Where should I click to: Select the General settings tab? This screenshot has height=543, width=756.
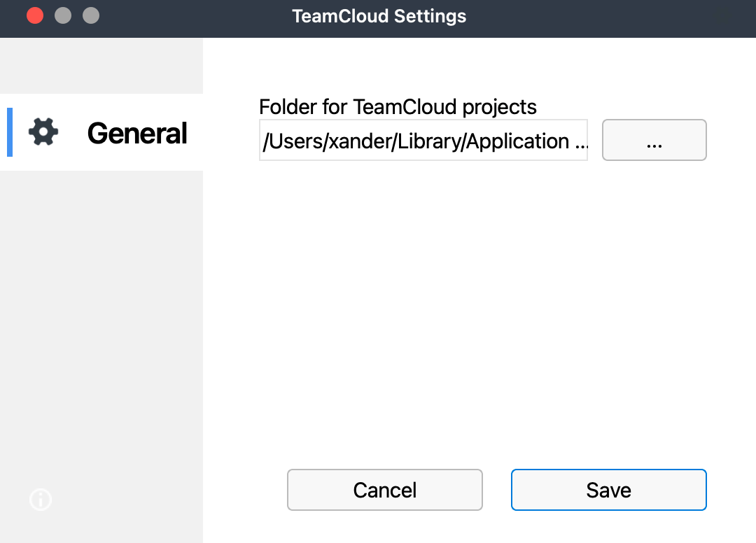(x=101, y=132)
